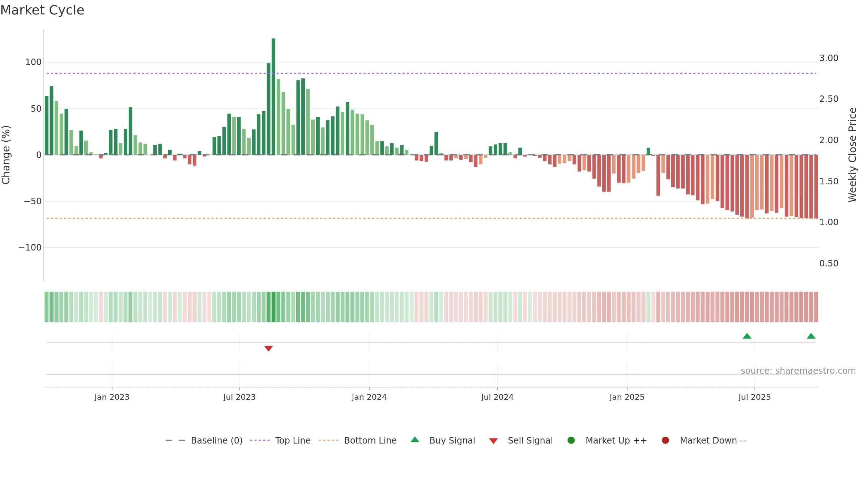868x488 pixels.
Task: Click the Change (%) axis title
Action: coord(6,155)
